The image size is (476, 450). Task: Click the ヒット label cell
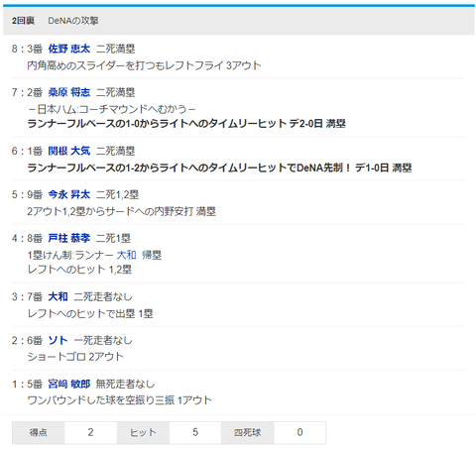click(x=143, y=432)
